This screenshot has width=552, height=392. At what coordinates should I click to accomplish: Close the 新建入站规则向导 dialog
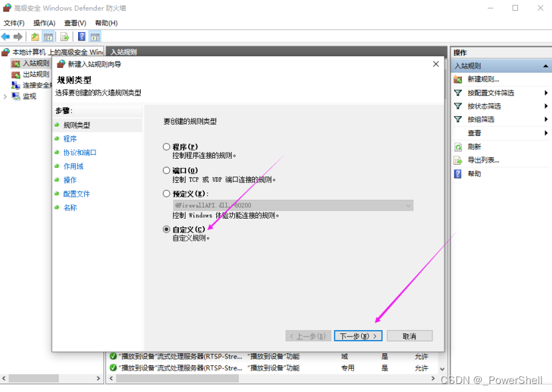click(x=436, y=64)
